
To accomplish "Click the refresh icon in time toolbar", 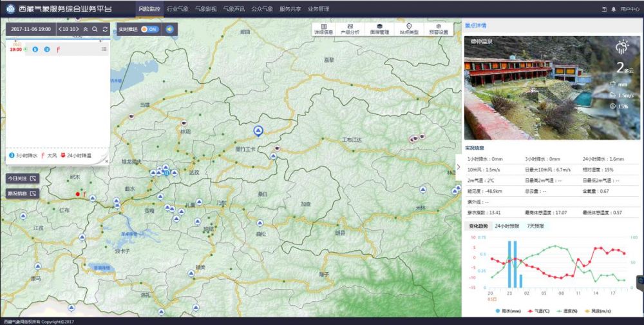I will pyautogui.click(x=105, y=29).
